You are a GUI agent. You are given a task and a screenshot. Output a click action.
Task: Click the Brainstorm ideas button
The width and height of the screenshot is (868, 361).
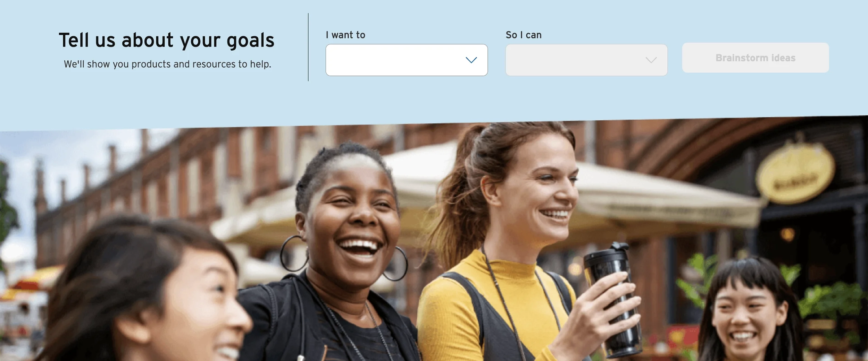(x=756, y=58)
